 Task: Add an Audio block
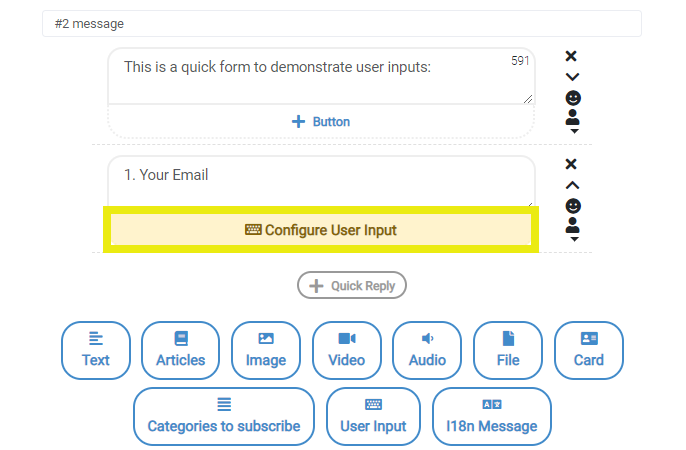427,350
